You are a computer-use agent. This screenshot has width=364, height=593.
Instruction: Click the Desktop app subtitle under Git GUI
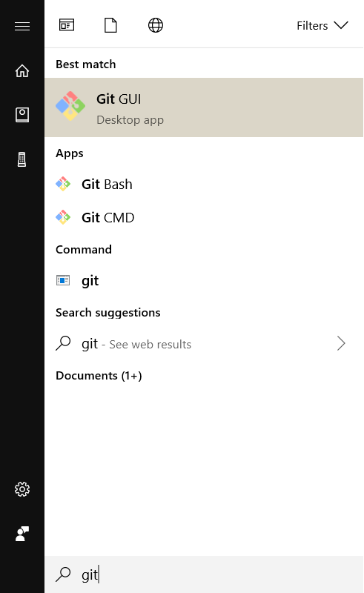pos(130,120)
